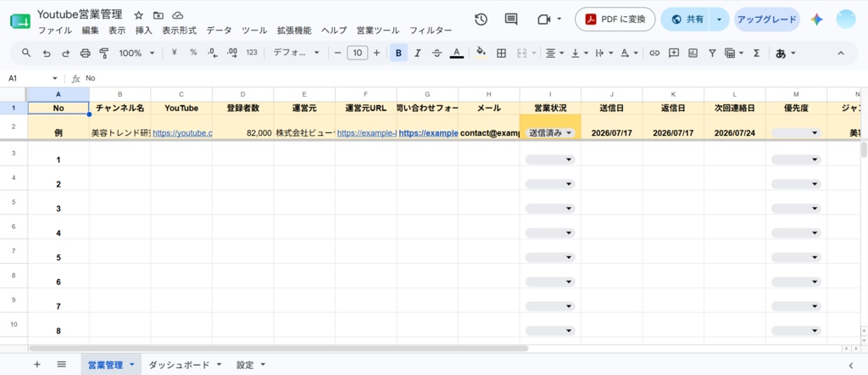Open the text color picker
This screenshot has width=868, height=375.
tap(456, 53)
